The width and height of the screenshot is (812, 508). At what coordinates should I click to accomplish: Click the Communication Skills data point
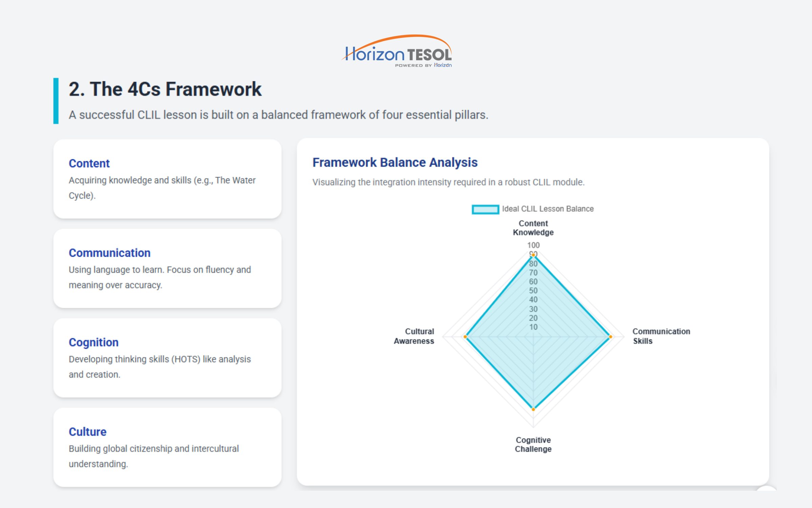(x=610, y=337)
